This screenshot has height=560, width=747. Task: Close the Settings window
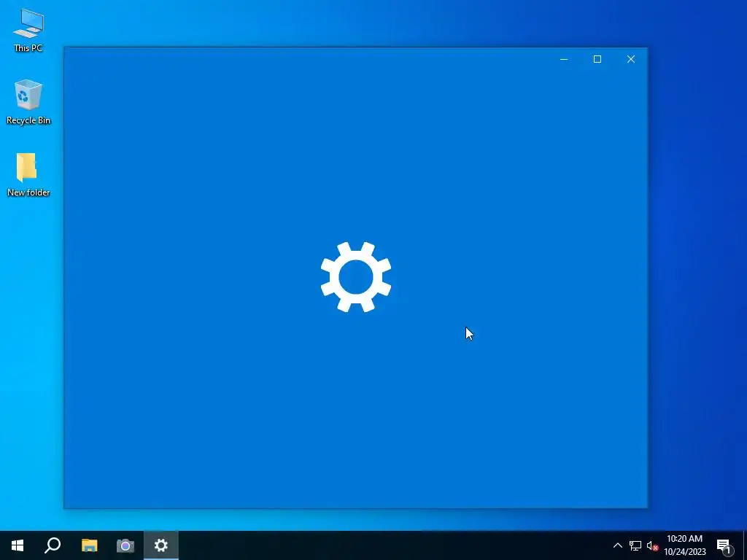(x=631, y=59)
